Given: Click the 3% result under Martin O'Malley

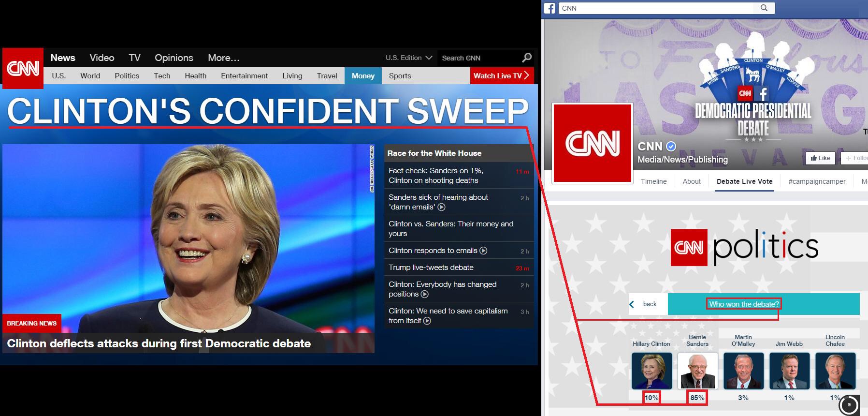Looking at the screenshot, I should point(743,398).
